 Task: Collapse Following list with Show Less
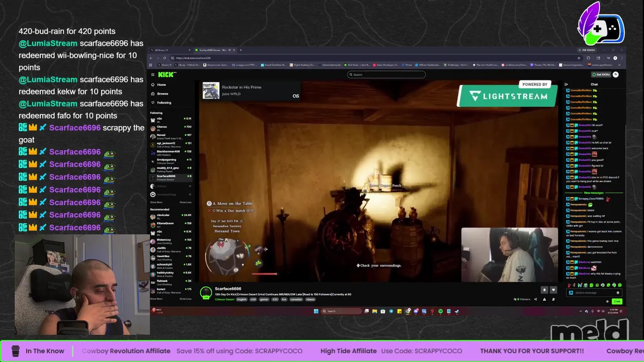[x=185, y=202]
